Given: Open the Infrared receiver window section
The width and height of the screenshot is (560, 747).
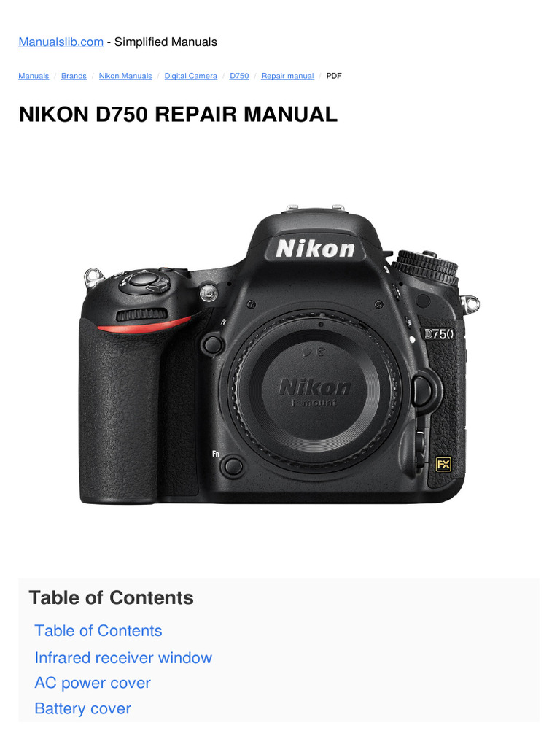Looking at the screenshot, I should [123, 657].
